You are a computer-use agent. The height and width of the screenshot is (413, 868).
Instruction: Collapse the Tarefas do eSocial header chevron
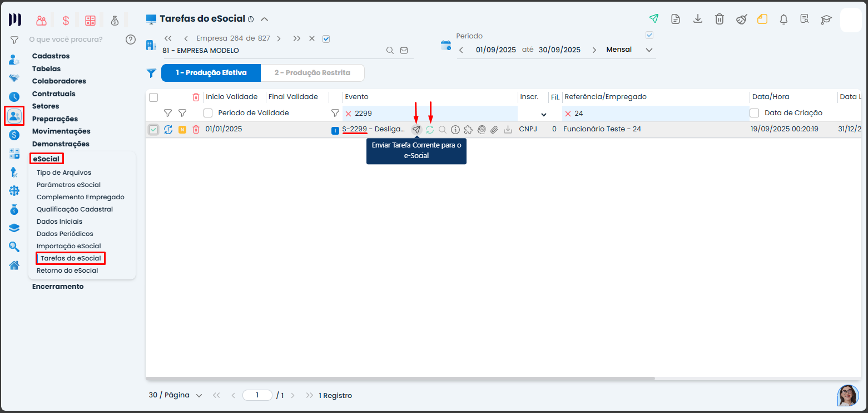click(265, 19)
